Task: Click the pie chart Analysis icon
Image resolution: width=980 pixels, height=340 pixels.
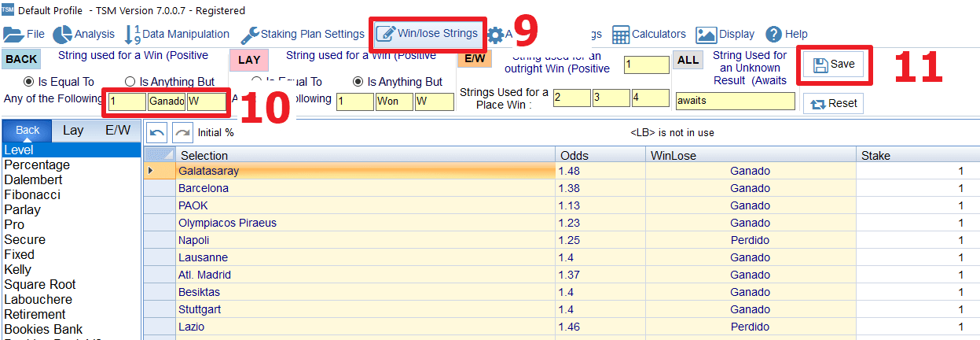Action: click(x=63, y=35)
